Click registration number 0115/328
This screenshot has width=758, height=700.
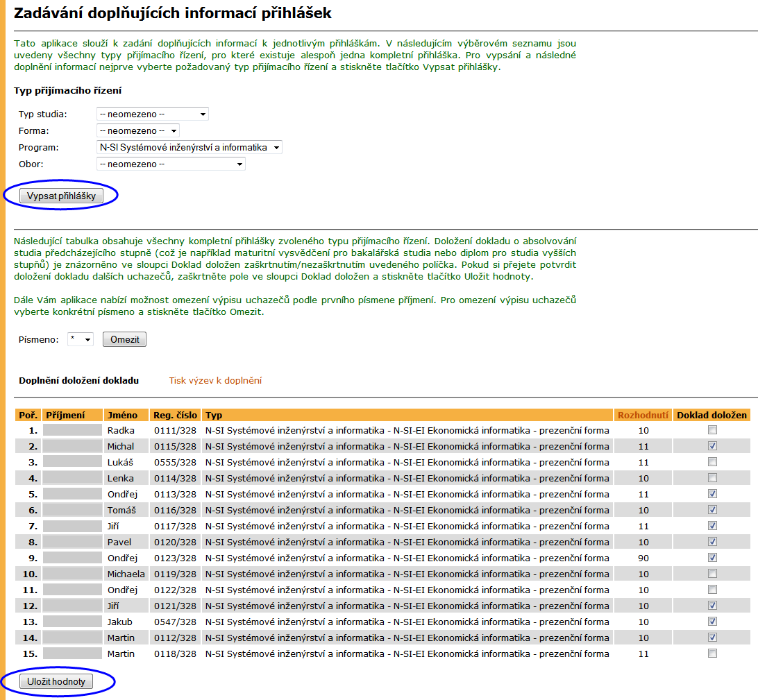click(175, 446)
